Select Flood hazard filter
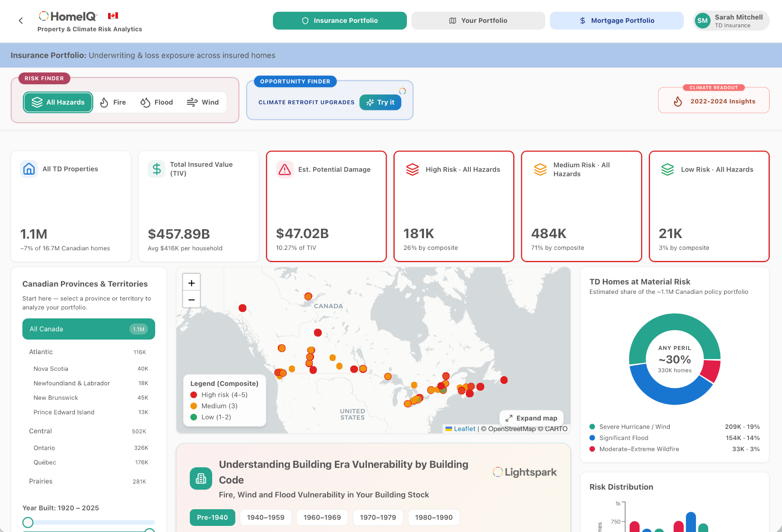782x532 pixels. [157, 102]
